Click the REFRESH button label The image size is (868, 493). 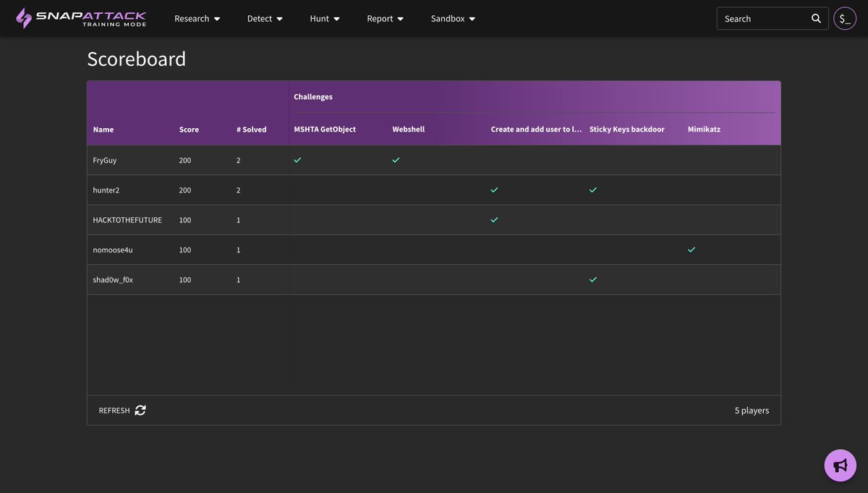(114, 410)
